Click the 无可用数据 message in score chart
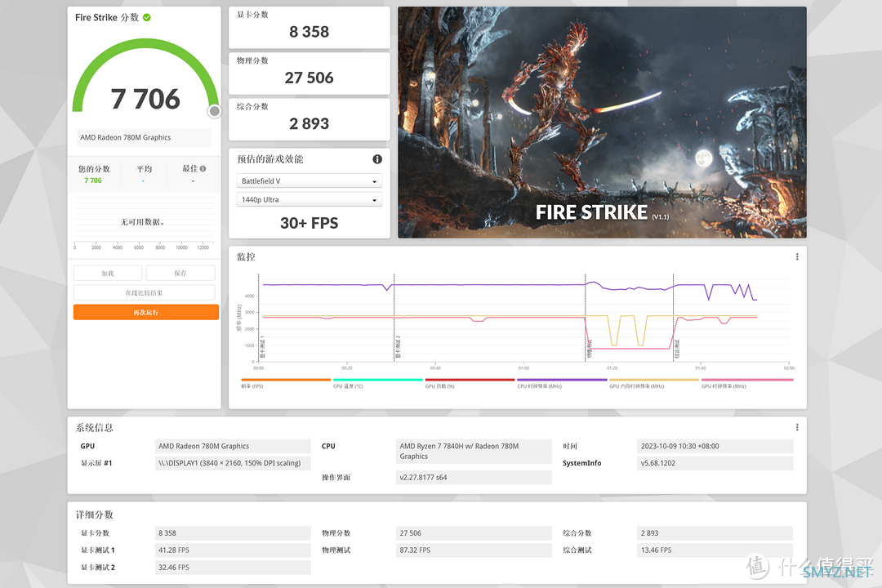Screen dimensions: 882x588 click(x=142, y=222)
